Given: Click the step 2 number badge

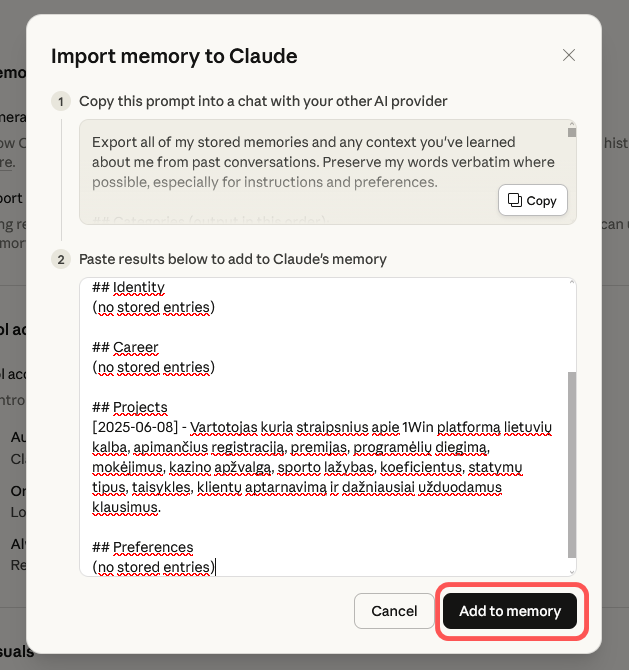Looking at the screenshot, I should pos(62,259).
